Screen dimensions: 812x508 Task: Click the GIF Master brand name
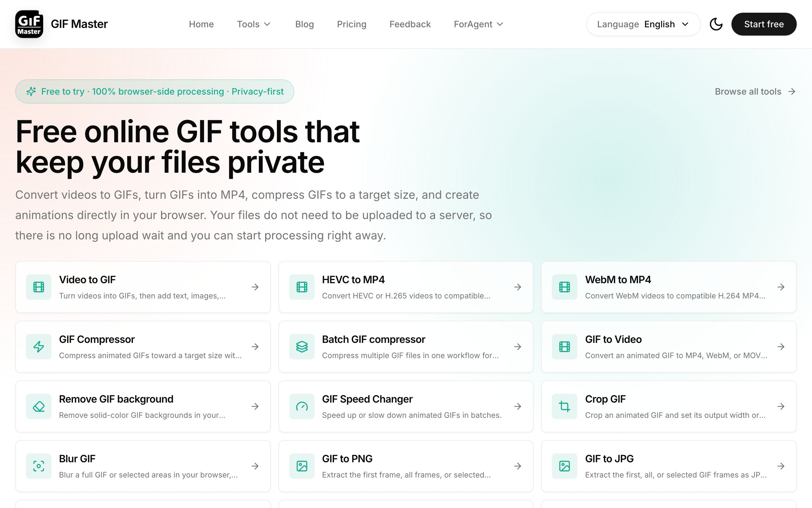click(x=79, y=24)
